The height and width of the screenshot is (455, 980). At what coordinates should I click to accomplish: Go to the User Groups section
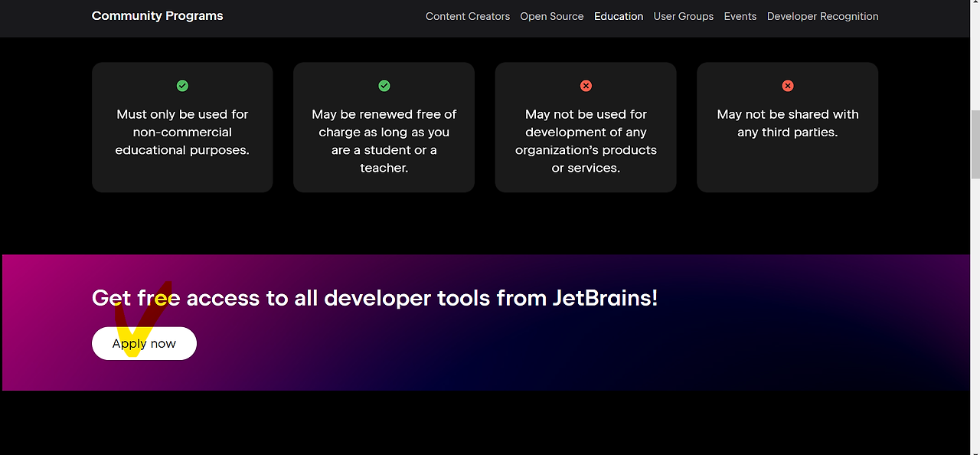[684, 16]
